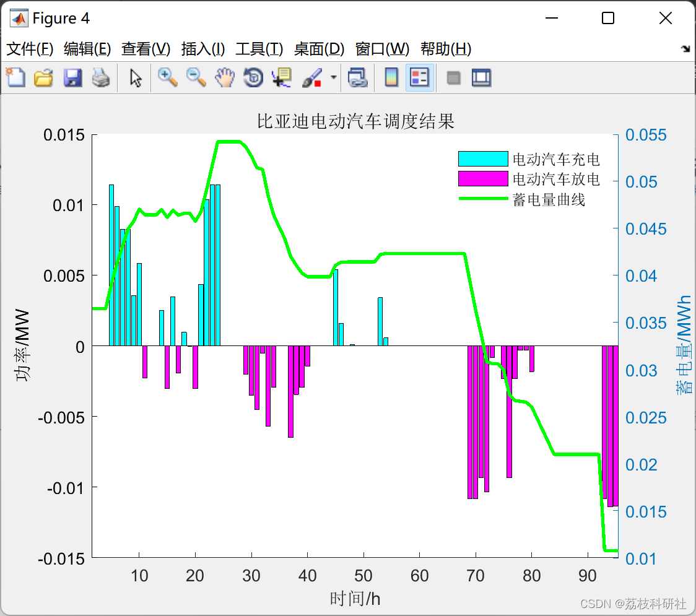Close the Figure 4 window

click(666, 18)
